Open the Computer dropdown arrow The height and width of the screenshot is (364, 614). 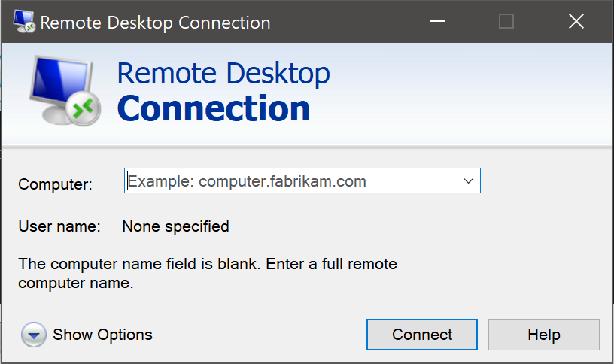tap(468, 181)
